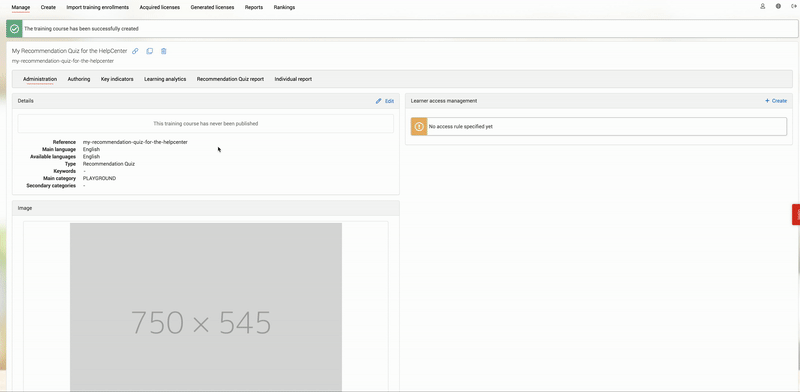The height and width of the screenshot is (392, 800).
Task: Click the Reference value text
Action: coord(135,142)
